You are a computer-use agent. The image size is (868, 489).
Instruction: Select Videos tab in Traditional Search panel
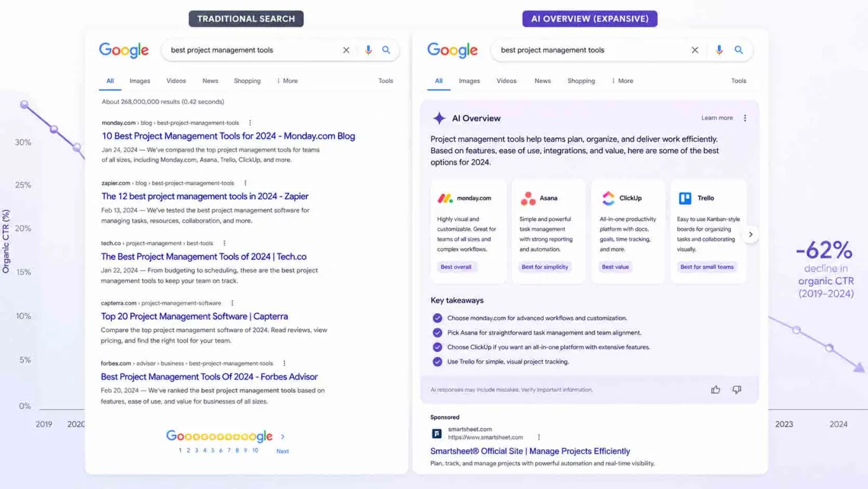click(x=176, y=81)
